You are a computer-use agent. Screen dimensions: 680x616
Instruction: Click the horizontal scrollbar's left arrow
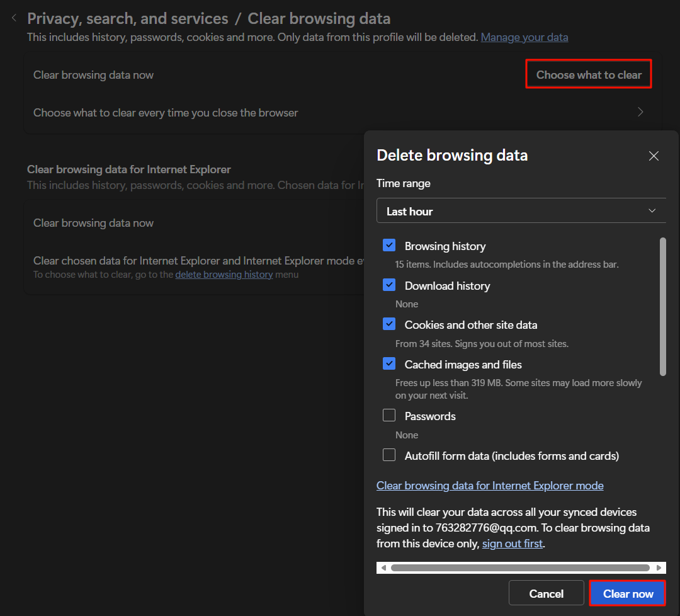(x=383, y=568)
